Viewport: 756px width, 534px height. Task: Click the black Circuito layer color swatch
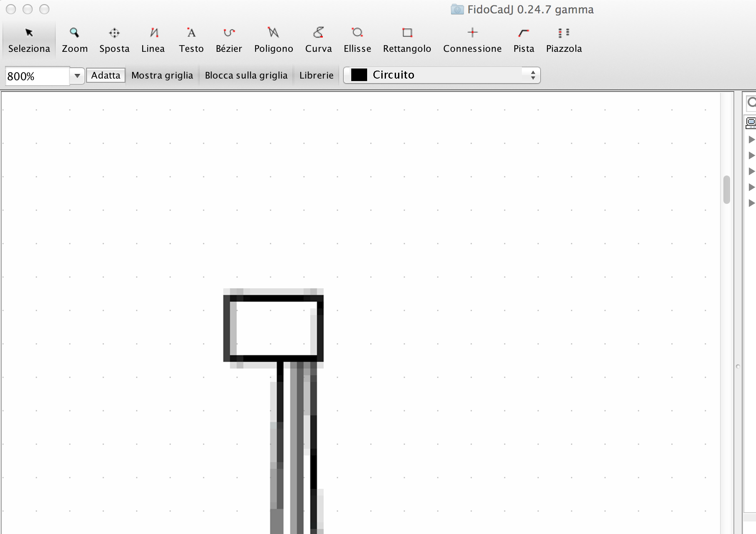(x=359, y=75)
